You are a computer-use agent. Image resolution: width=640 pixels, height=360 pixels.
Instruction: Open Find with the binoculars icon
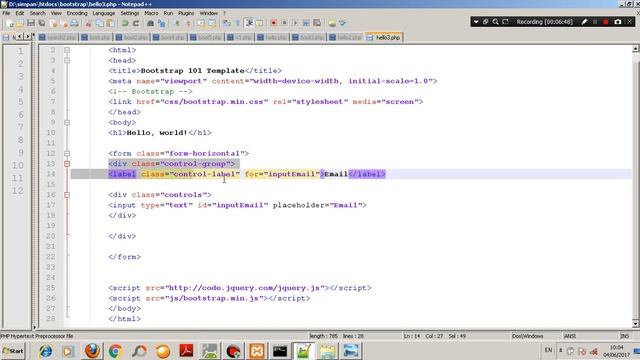click(150, 23)
